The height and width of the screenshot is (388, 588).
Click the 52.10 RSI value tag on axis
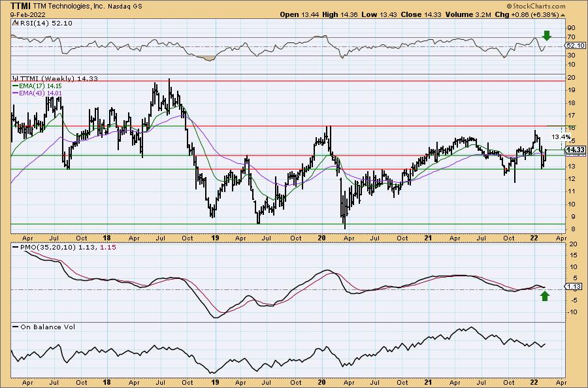(x=576, y=45)
